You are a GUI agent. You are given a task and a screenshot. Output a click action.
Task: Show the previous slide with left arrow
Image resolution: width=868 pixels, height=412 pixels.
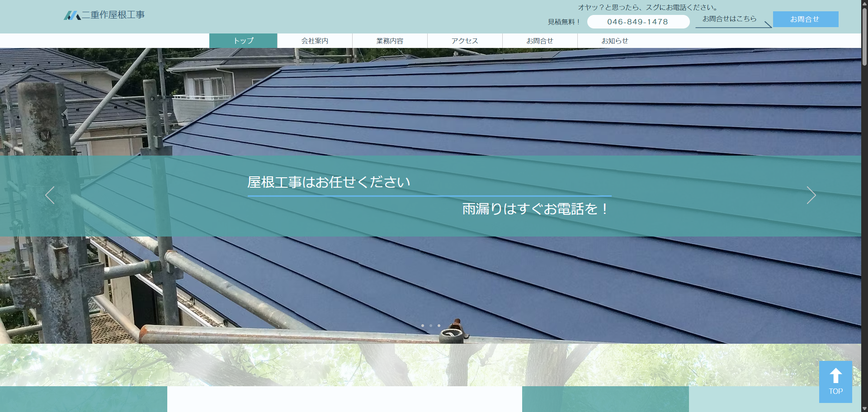(x=50, y=195)
